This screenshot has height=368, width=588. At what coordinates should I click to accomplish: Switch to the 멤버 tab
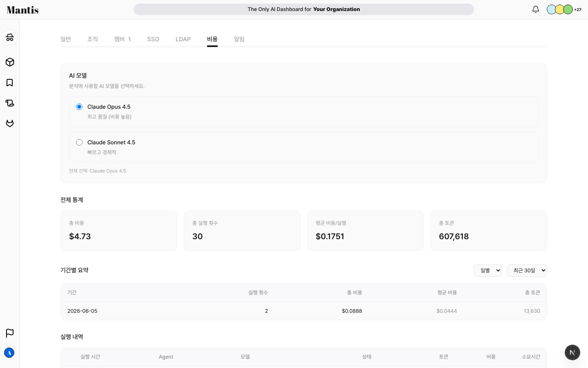coord(122,39)
